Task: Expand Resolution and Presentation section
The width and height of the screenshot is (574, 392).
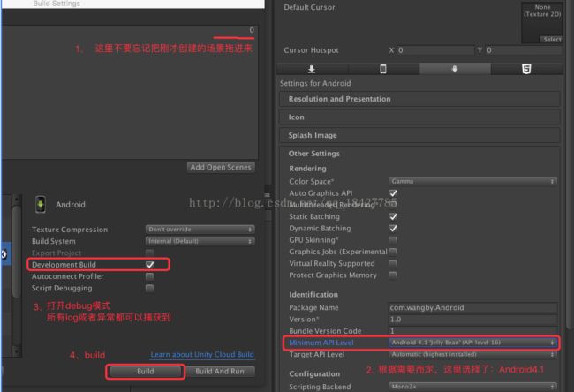Action: tap(419, 99)
